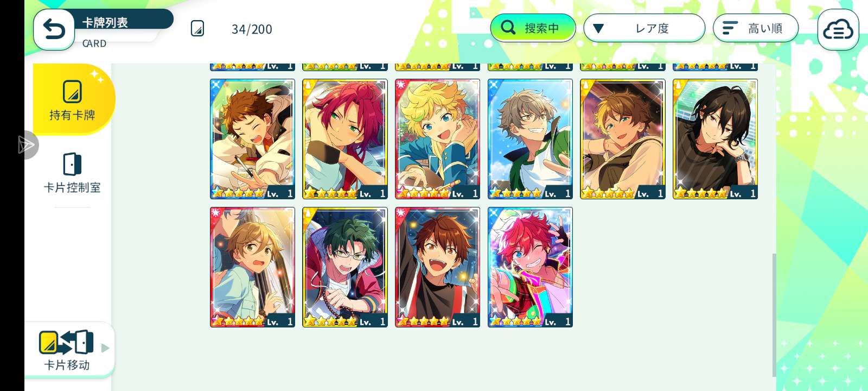Image resolution: width=868 pixels, height=391 pixels.
Task: Open the red-haired boy with green eyes card
Action: coord(345,139)
